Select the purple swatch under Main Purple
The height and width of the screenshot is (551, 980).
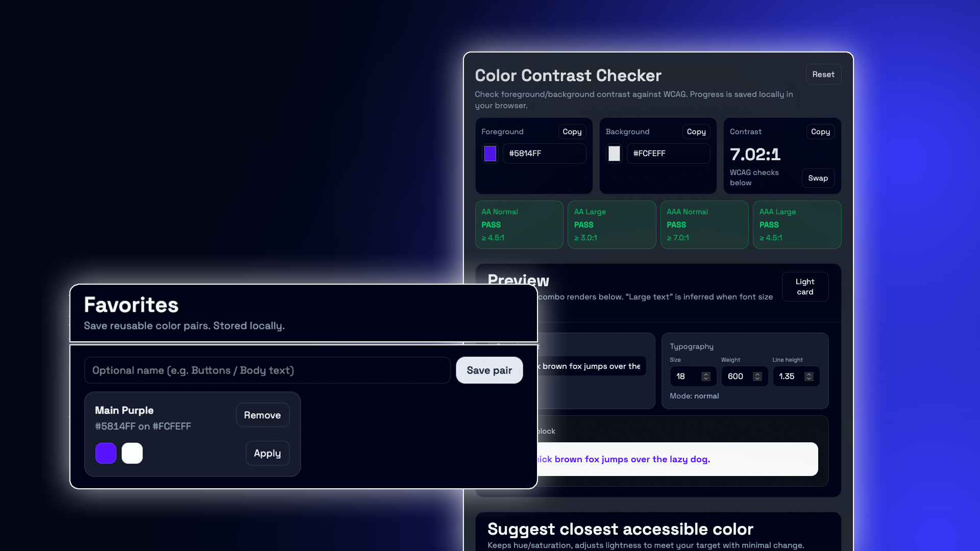pos(106,453)
